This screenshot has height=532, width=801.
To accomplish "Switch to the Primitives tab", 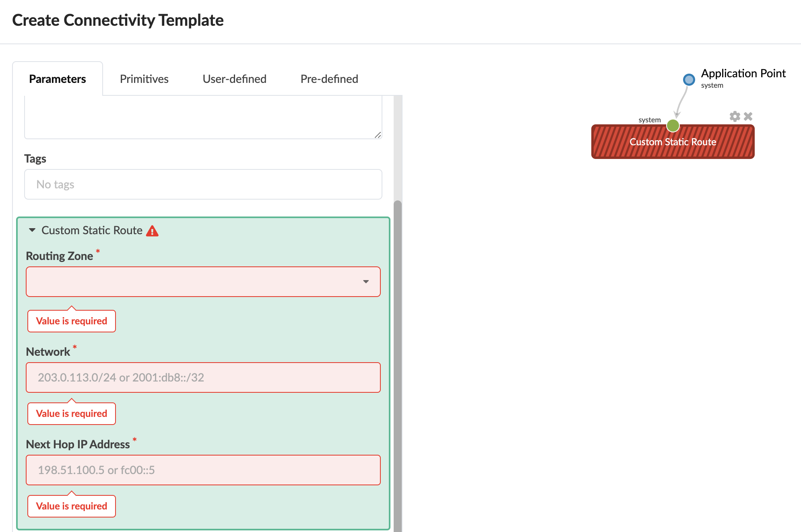I will pyautogui.click(x=144, y=79).
